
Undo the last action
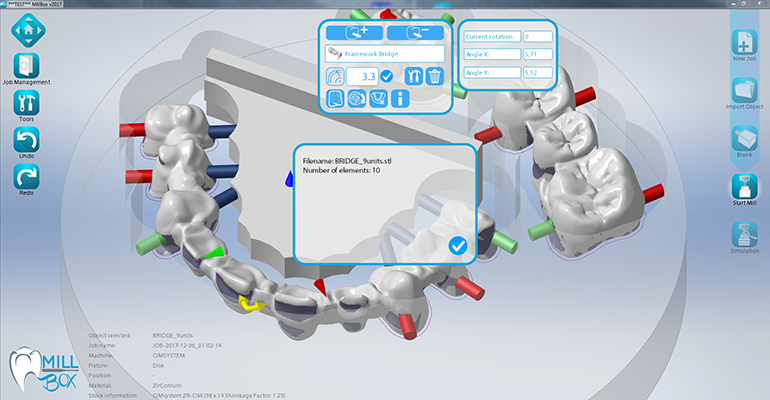pos(27,140)
